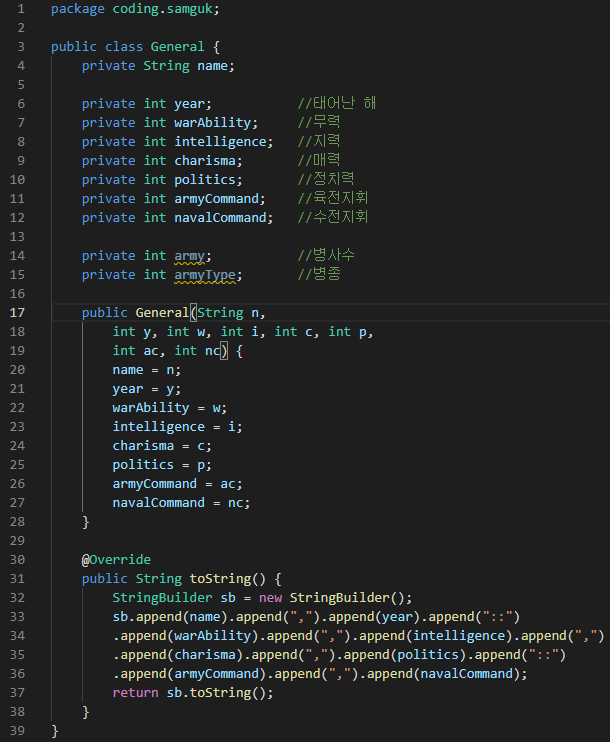Click class name 'General' on line 3
610x742 pixels.
177,47
